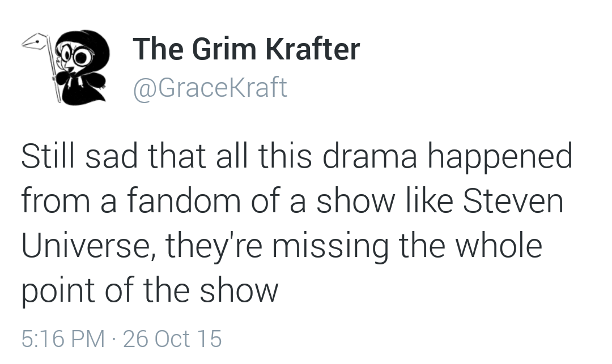Click the word Krafter in the display name
This screenshot has height=364, width=612.
coord(313,49)
